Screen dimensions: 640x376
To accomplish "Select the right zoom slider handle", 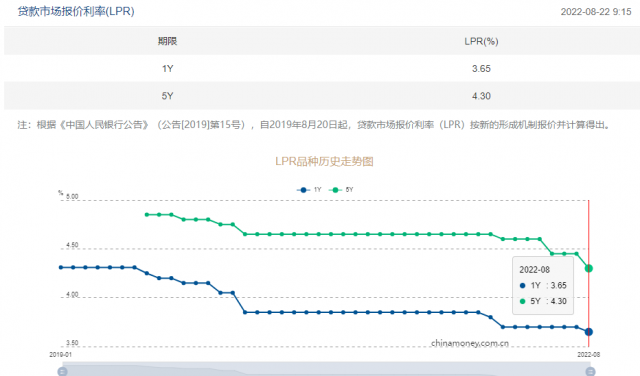I will (590, 371).
